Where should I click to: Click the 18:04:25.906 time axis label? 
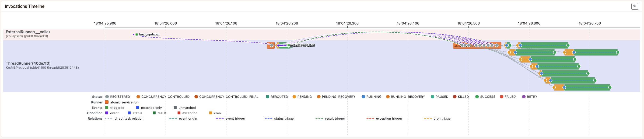105,23
